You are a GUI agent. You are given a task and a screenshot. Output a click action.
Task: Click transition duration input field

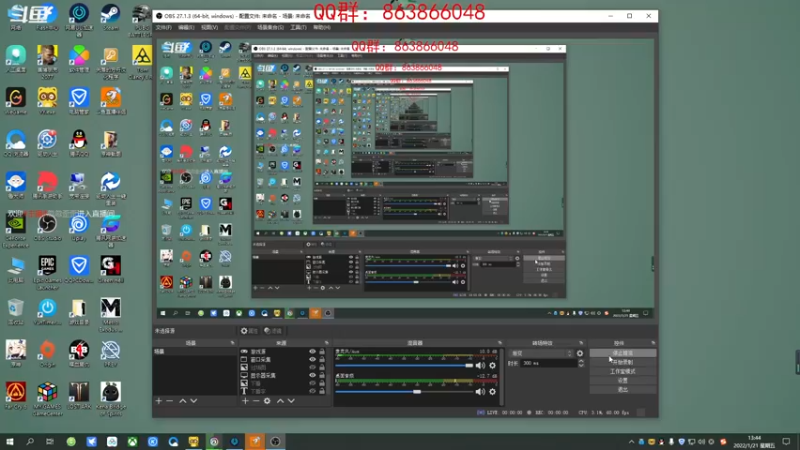tap(548, 363)
